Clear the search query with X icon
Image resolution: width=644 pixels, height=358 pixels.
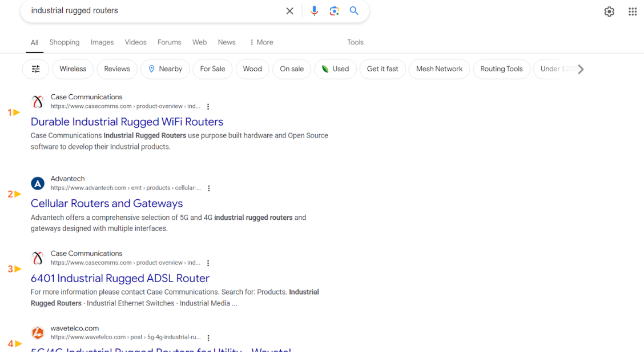(x=289, y=11)
